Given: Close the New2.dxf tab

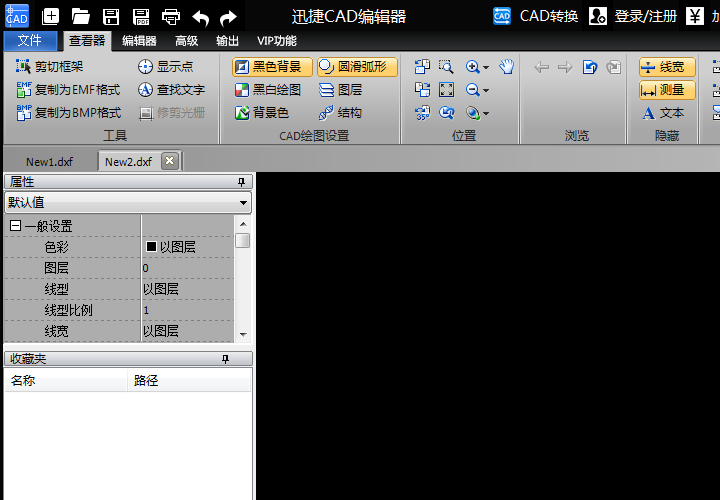Looking at the screenshot, I should 169,161.
